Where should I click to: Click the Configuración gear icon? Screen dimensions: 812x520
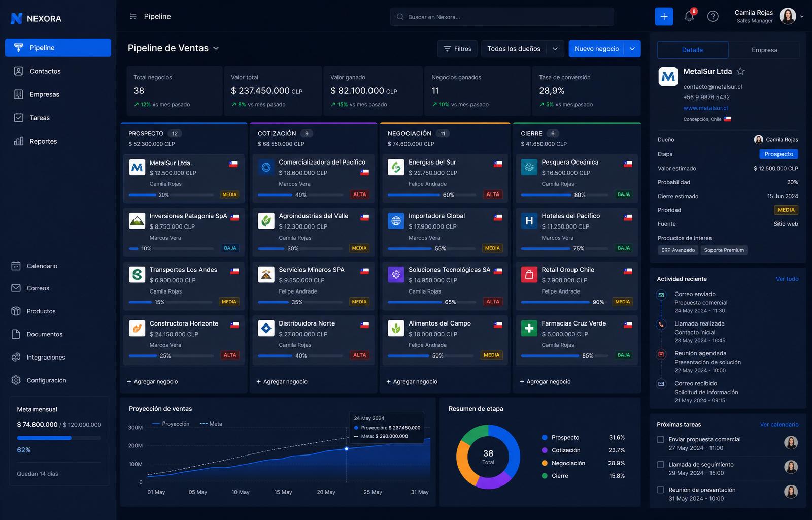[x=16, y=380]
